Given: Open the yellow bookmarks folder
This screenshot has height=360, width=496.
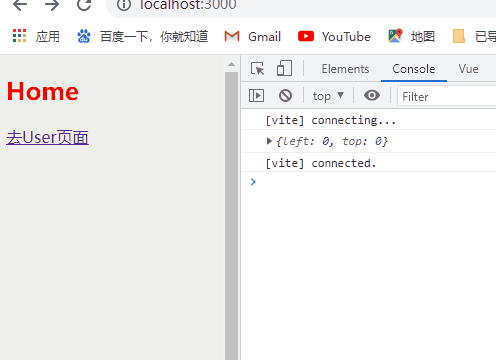Looking at the screenshot, I should pyautogui.click(x=459, y=36).
